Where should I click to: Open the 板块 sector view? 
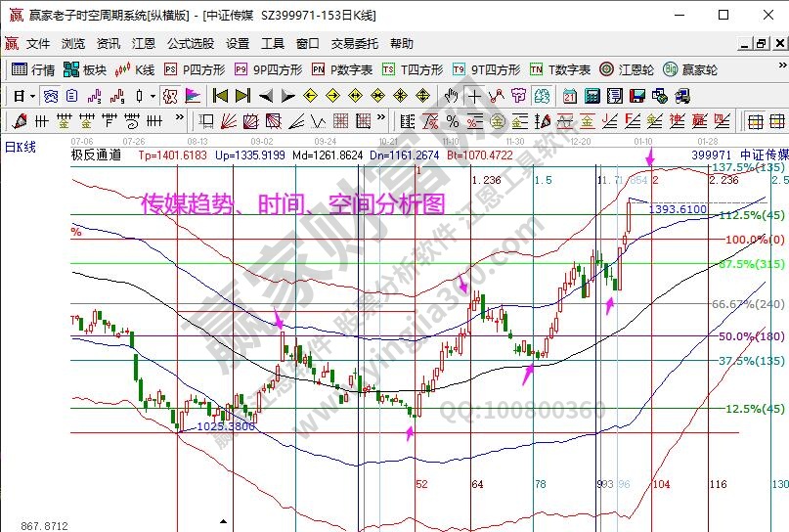tap(85, 69)
